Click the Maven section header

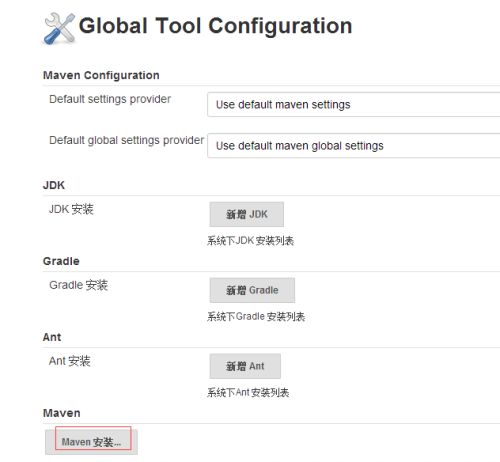coord(62,413)
